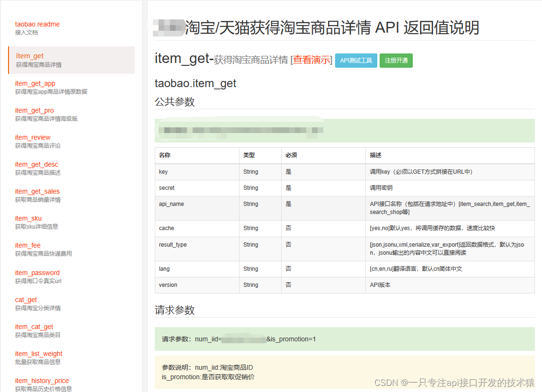The width and height of the screenshot is (542, 392).
Task: Click the green 注册开通 button
Action: (x=396, y=61)
